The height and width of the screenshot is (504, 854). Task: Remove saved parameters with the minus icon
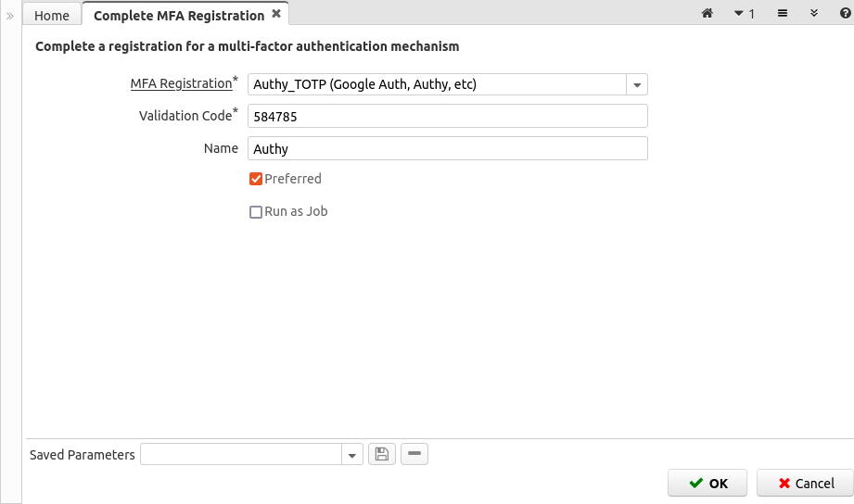(414, 454)
